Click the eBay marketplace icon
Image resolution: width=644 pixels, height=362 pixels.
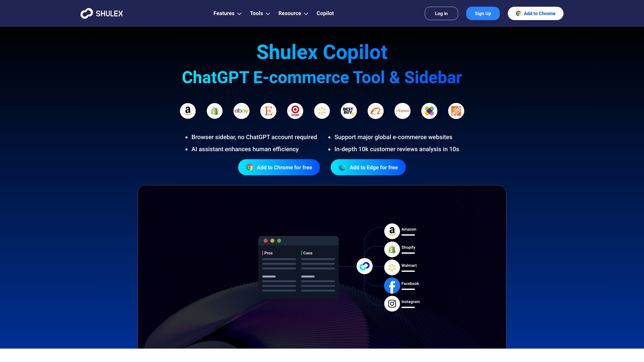241,111
